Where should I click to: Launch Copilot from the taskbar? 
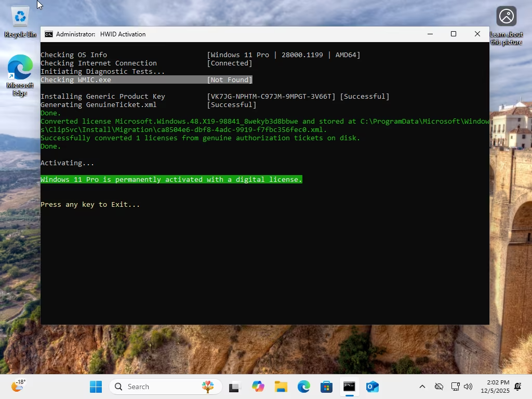(258, 387)
